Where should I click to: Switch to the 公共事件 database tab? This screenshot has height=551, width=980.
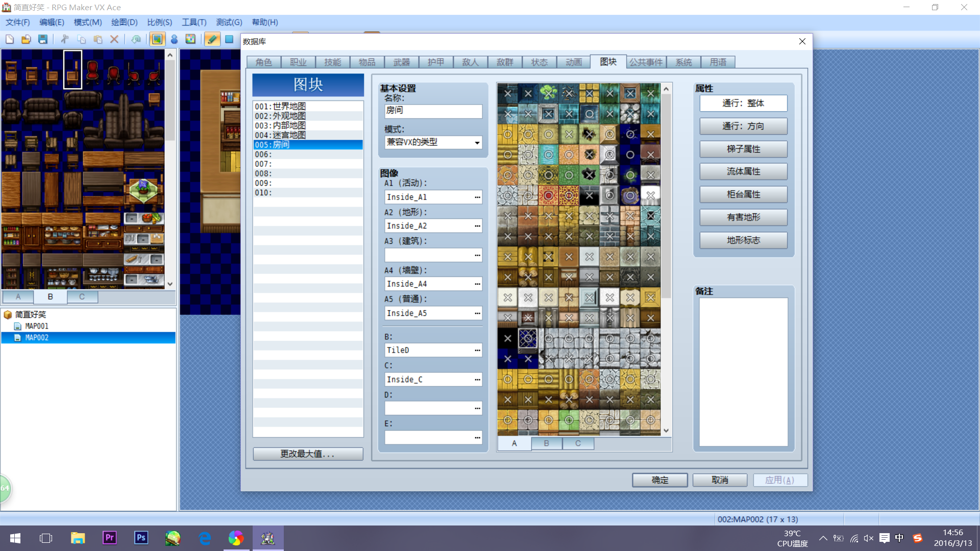pyautogui.click(x=646, y=62)
